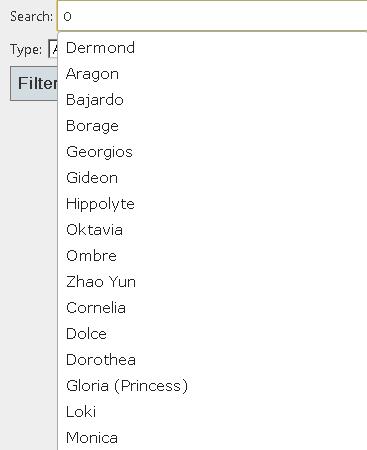
Task: Click the Search label text
Action: tap(31, 16)
